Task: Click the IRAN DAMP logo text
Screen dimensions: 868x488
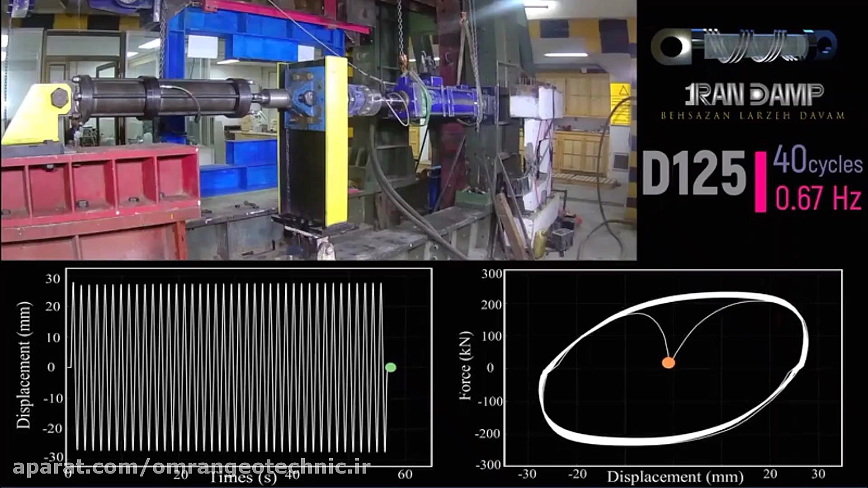Action: pyautogui.click(x=754, y=95)
